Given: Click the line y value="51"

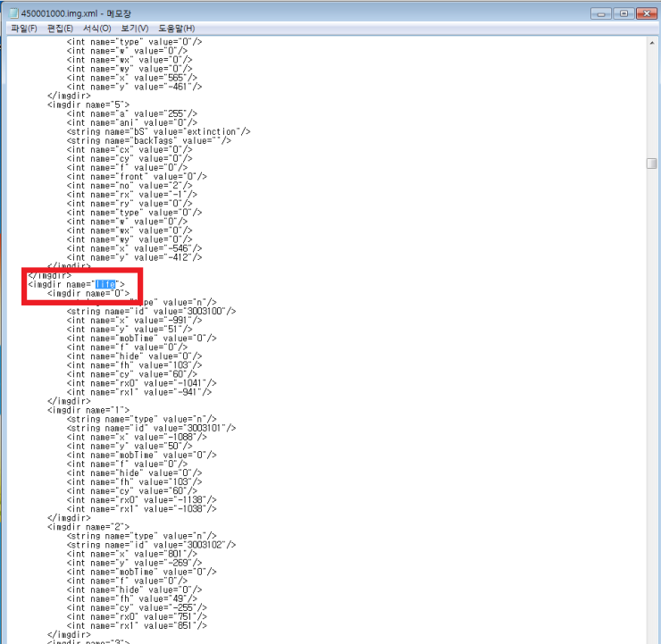Looking at the screenshot, I should coord(130,330).
